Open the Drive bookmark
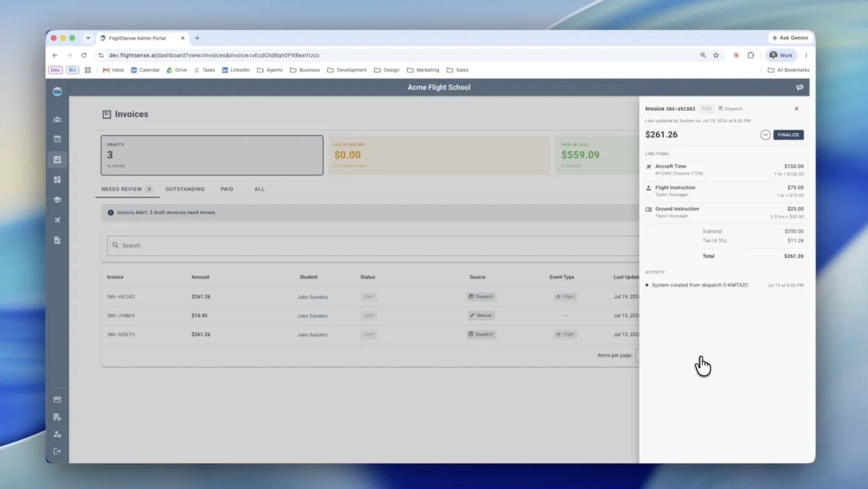The image size is (868, 489). point(177,70)
